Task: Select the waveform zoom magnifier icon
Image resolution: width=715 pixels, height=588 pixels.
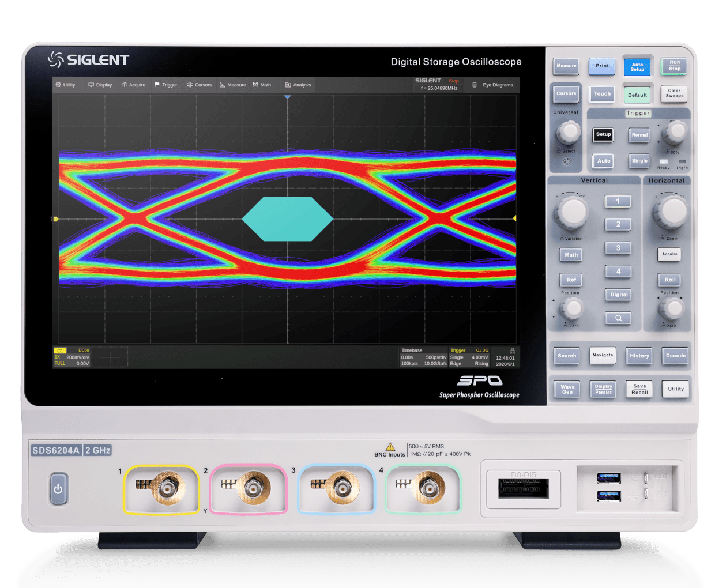Action: click(x=618, y=318)
